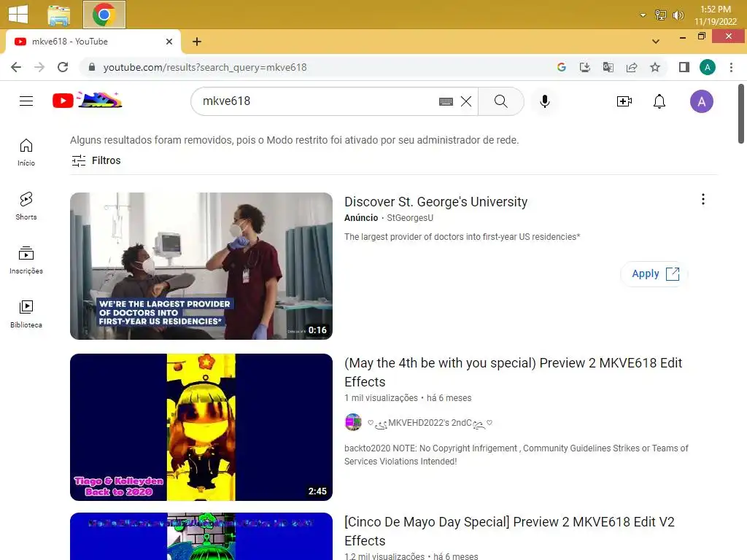Bookmark this page with the star
This screenshot has width=747, height=560.
655,67
